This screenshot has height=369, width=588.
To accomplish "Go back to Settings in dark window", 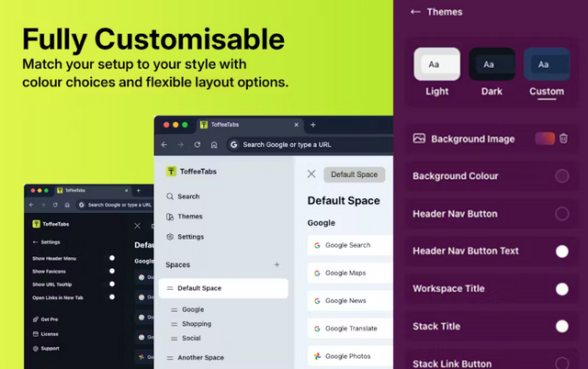I will [46, 242].
